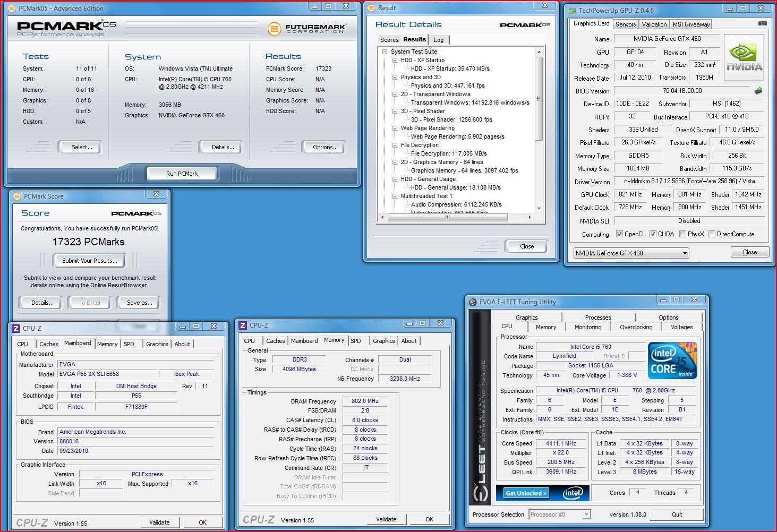Switch to the Scores tab in Result window

[389, 40]
